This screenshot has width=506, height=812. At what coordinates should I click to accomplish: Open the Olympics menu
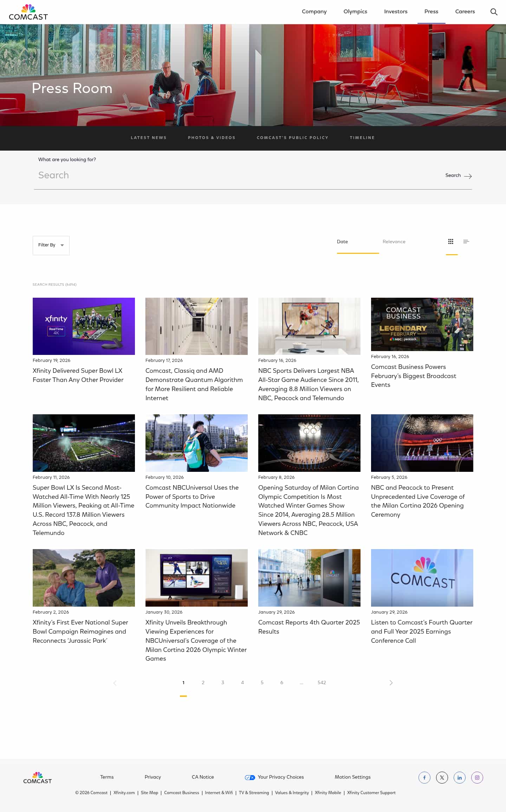coord(355,12)
